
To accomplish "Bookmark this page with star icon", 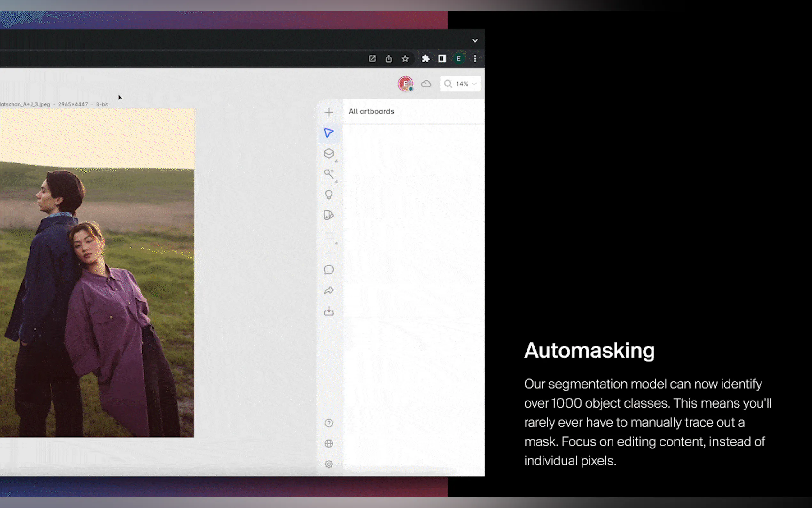I will click(405, 59).
